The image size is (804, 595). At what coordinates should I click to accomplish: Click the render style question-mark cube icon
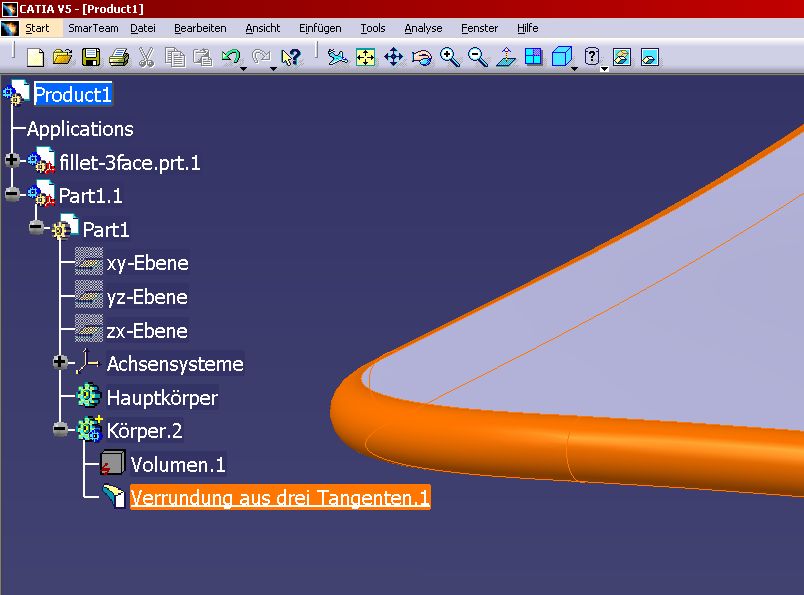pyautogui.click(x=592, y=56)
